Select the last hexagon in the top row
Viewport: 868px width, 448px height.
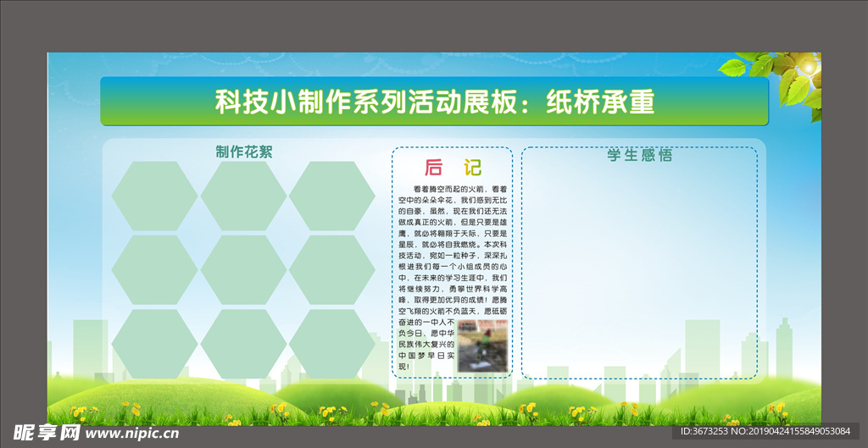pos(331,196)
